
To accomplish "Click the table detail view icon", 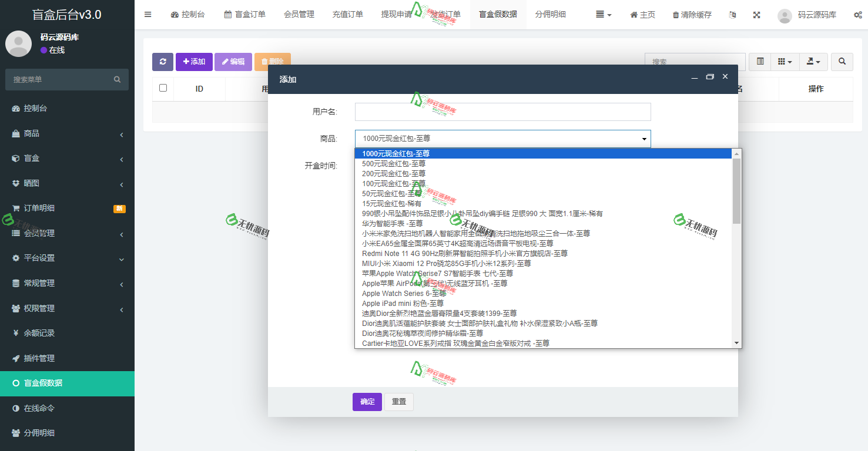I will pos(759,62).
